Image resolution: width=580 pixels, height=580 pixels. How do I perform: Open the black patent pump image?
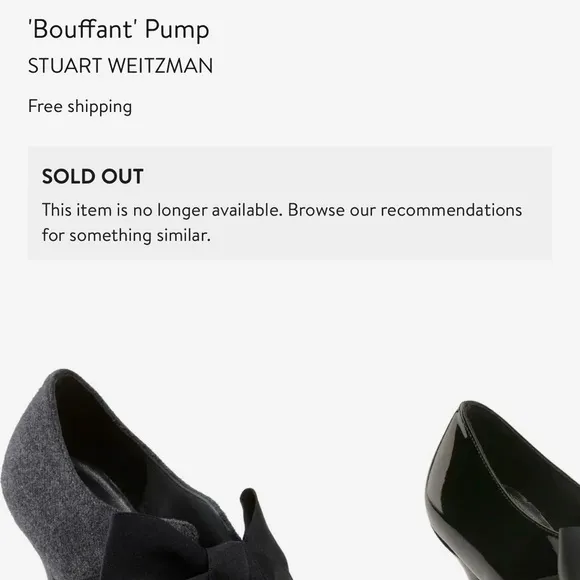click(x=502, y=490)
